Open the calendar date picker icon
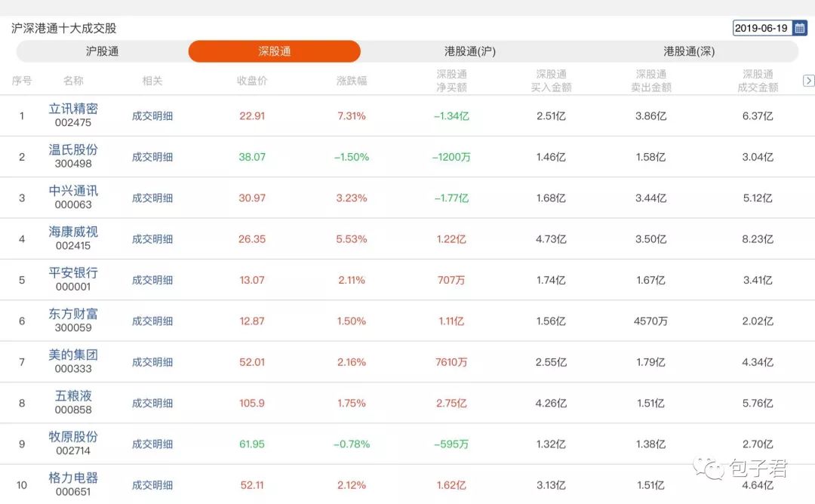The width and height of the screenshot is (815, 504). pyautogui.click(x=799, y=28)
